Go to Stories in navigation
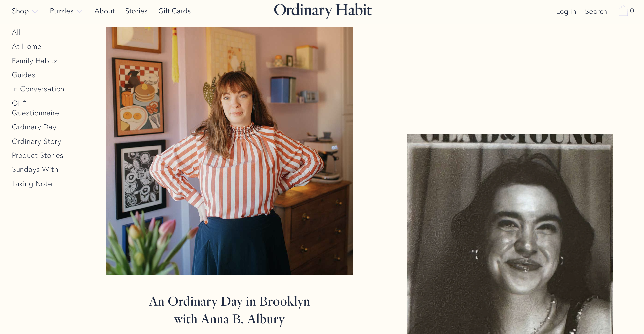Viewport: 644px width, 334px height. pyautogui.click(x=136, y=11)
